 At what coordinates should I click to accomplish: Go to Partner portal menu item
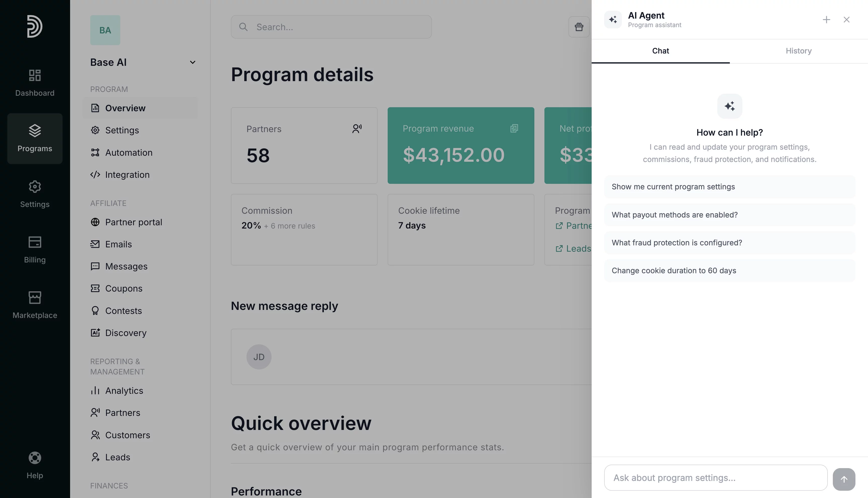133,222
